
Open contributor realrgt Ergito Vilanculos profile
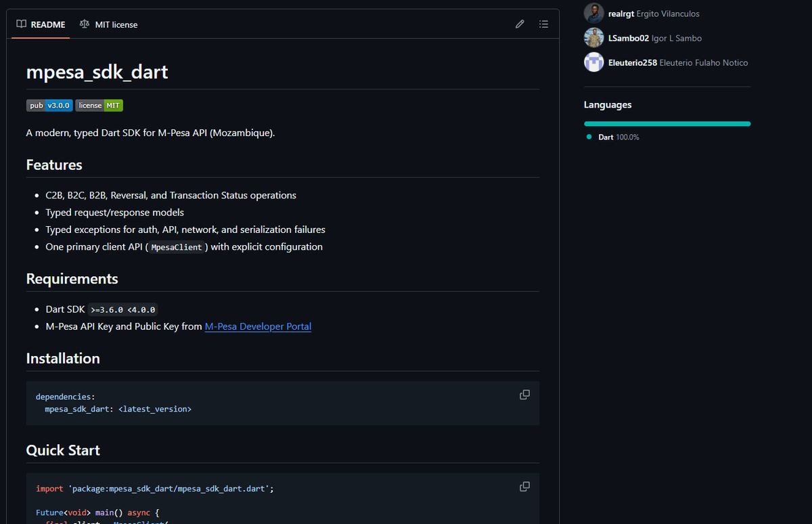[x=654, y=14]
